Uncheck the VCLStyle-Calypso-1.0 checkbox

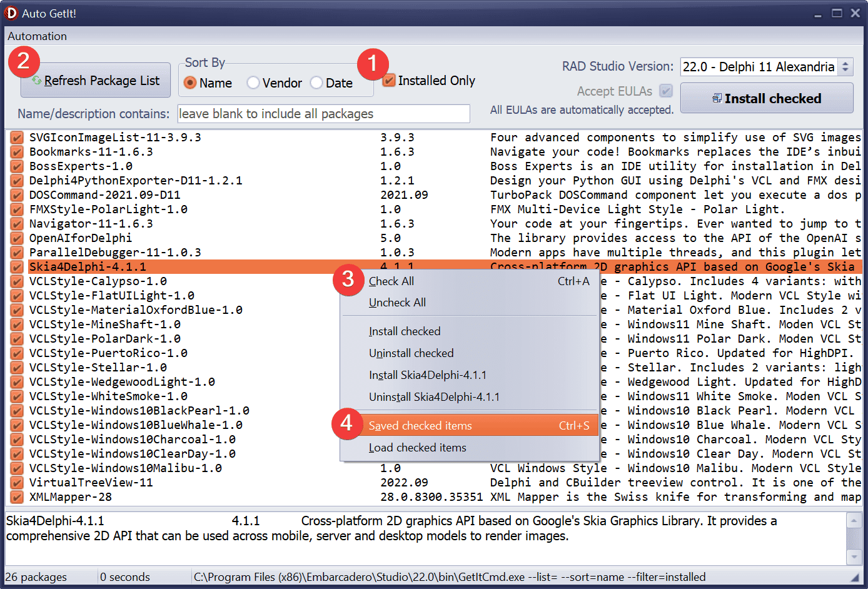click(x=17, y=281)
